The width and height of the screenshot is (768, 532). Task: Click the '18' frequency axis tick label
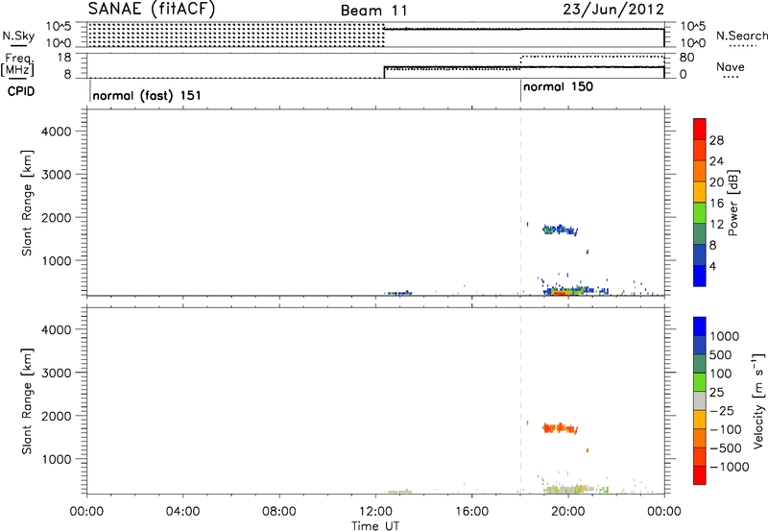coord(63,58)
